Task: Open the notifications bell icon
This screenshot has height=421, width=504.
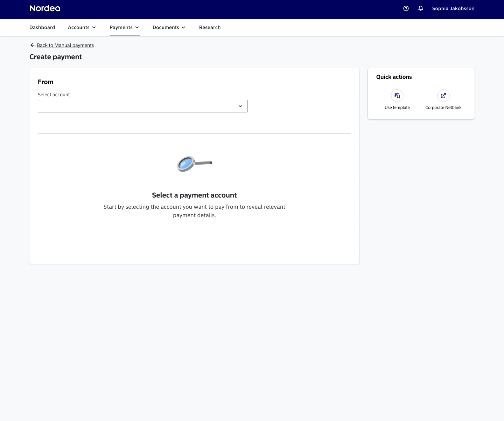Action: pyautogui.click(x=421, y=8)
